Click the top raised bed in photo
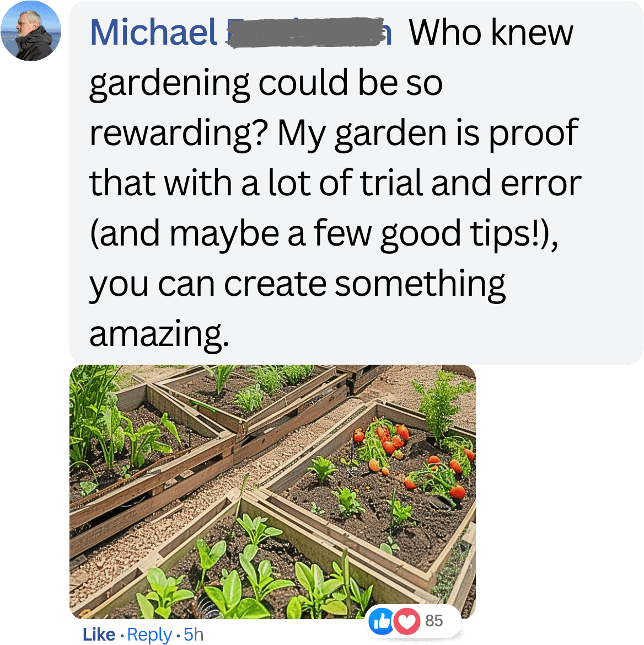Image resolution: width=644 pixels, height=645 pixels. [251, 395]
